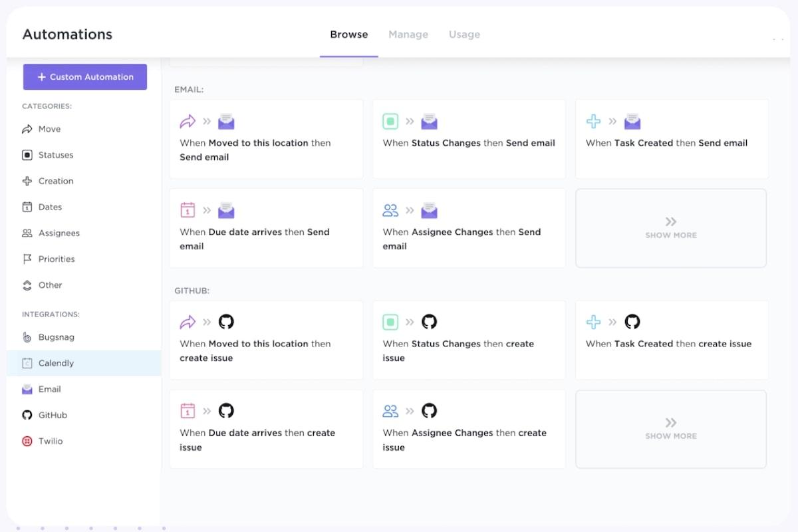Open the Calendly integration label
The width and height of the screenshot is (798, 532).
click(x=56, y=363)
